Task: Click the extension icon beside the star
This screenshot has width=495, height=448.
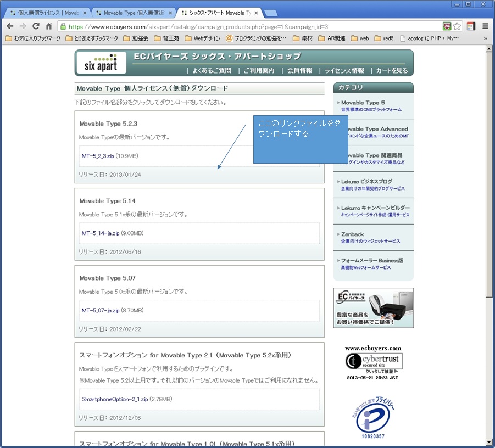Action: point(471,26)
